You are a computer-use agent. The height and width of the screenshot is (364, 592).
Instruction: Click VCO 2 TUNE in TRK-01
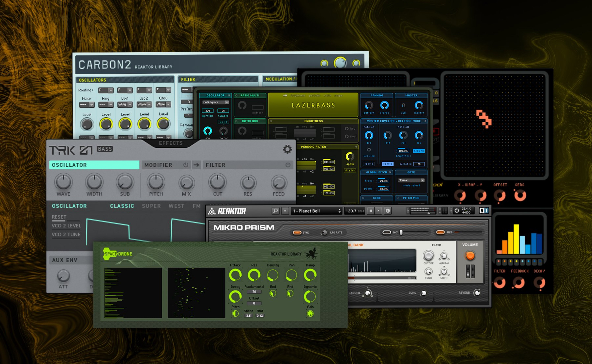click(66, 234)
